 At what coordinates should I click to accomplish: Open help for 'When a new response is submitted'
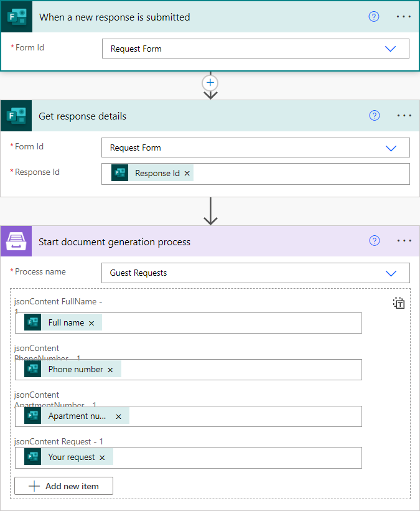[374, 17]
